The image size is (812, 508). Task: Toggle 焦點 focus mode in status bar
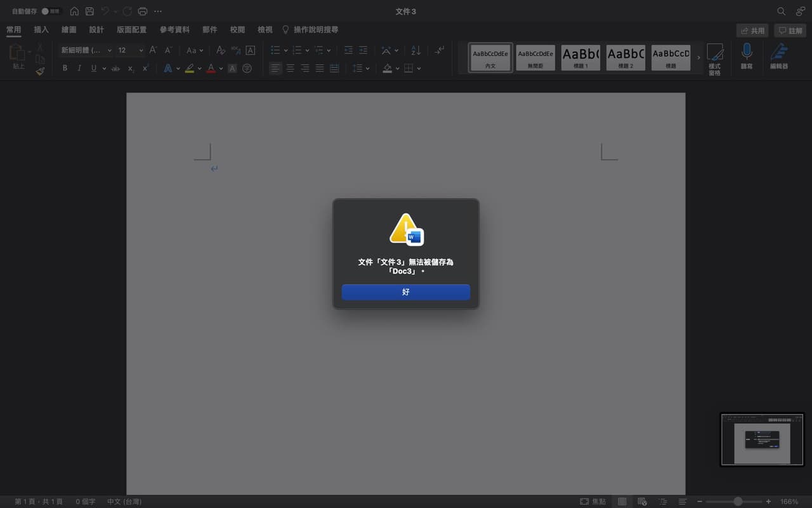[593, 502]
